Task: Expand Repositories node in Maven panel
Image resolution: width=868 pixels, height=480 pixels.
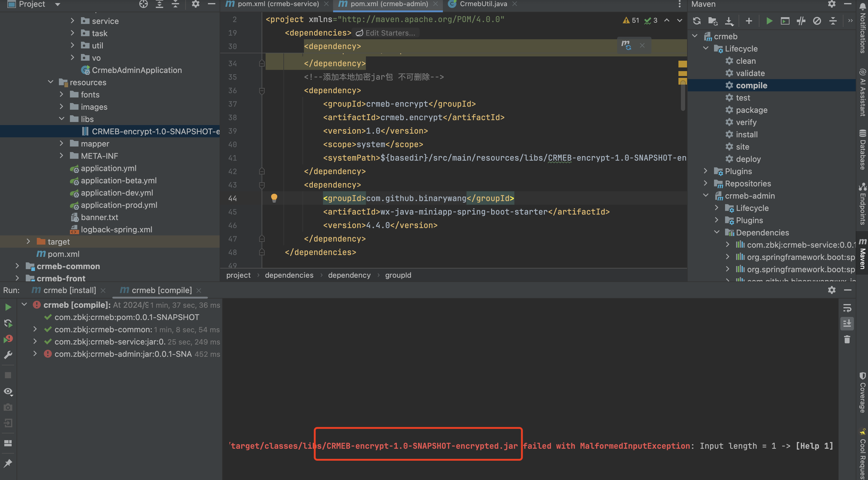Action: tap(705, 183)
